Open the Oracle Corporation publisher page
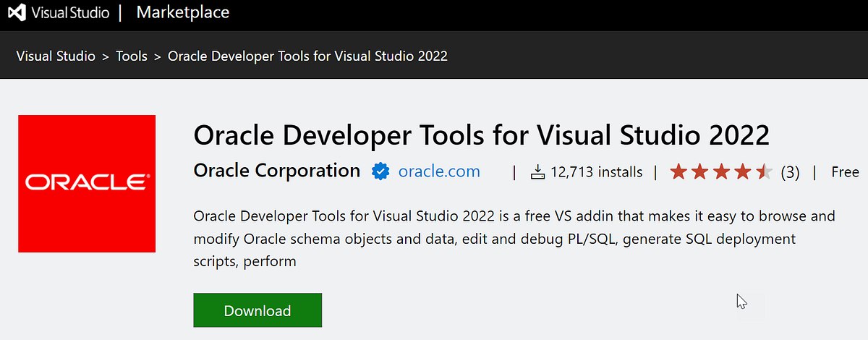Image resolution: width=868 pixels, height=340 pixels. [277, 171]
